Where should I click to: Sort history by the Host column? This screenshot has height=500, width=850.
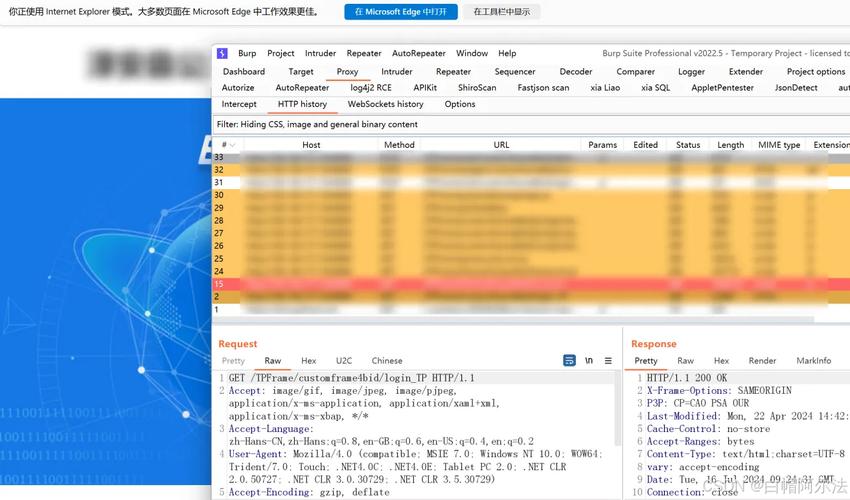point(311,145)
